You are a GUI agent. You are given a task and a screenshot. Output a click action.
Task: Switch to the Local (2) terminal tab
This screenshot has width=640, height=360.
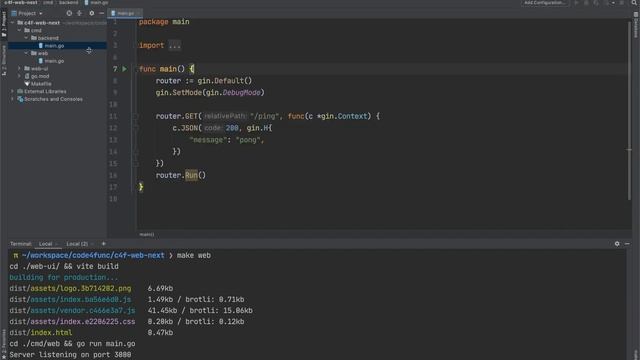pyautogui.click(x=77, y=244)
